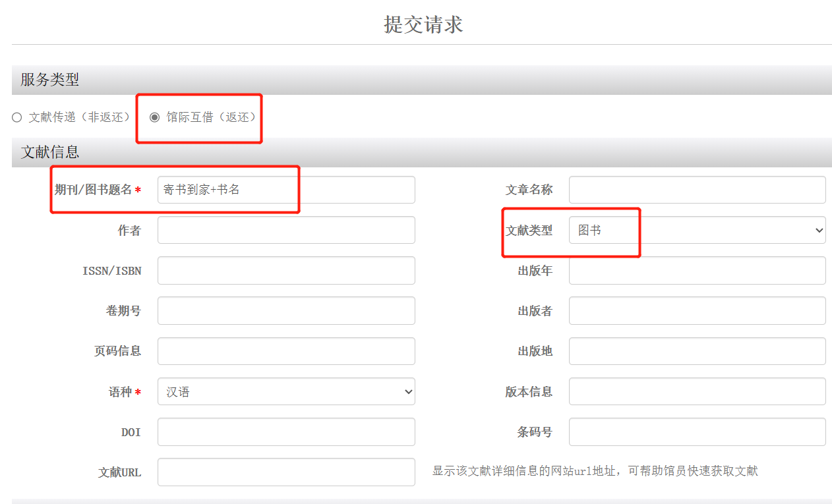The height and width of the screenshot is (504, 832).
Task: Click the 期刊/图书题名 input field
Action: [x=286, y=190]
